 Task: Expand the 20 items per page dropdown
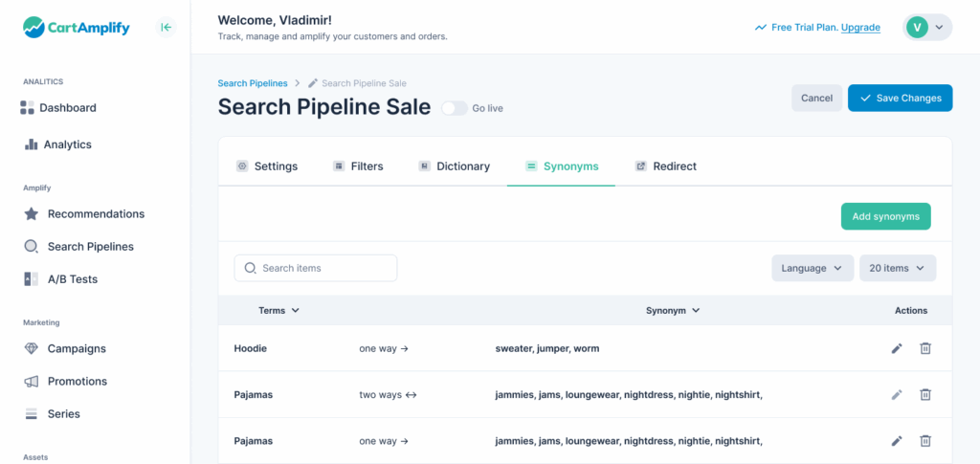[x=897, y=269]
